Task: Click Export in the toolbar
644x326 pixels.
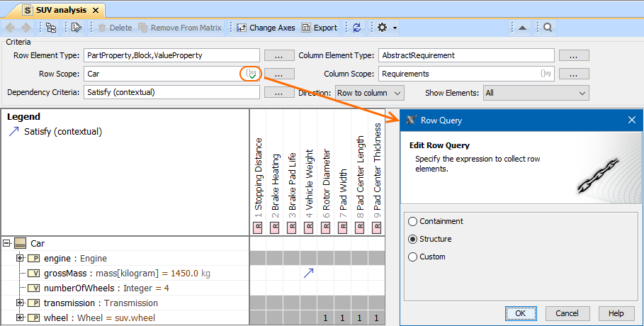Action: 320,28
